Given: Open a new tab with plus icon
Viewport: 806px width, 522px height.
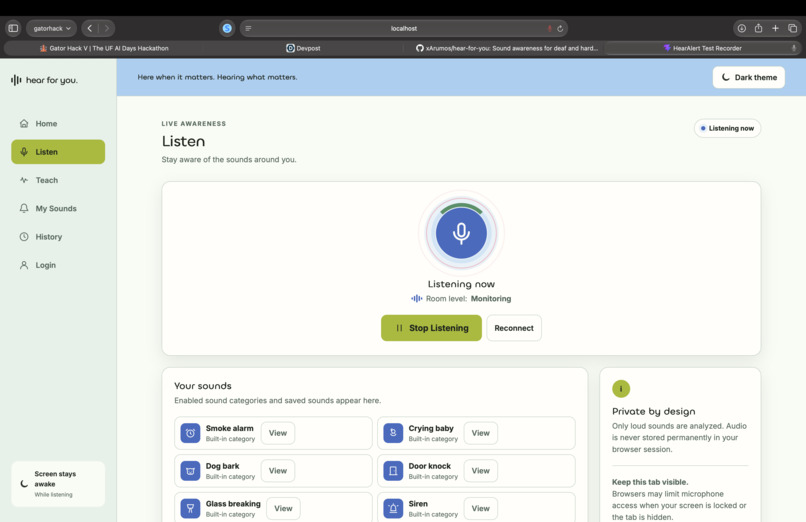Looking at the screenshot, I should 775,28.
